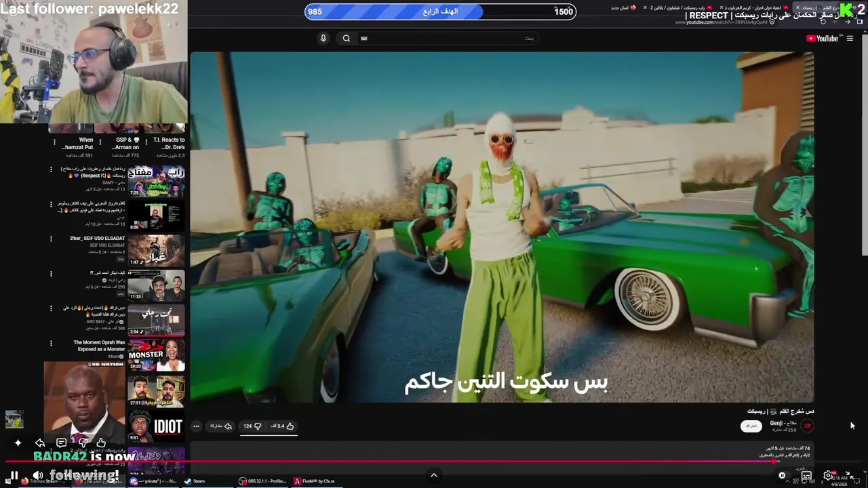Open player settings gear with HD badge
Viewport: 868px width, 488px height.
[829, 476]
